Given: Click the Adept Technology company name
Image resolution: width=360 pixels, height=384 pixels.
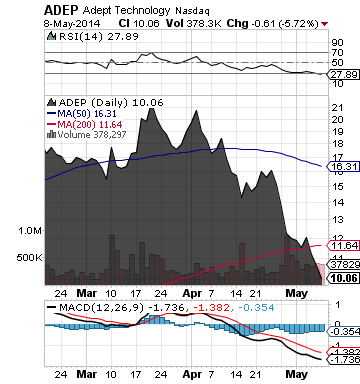Looking at the screenshot, I should pos(127,11).
